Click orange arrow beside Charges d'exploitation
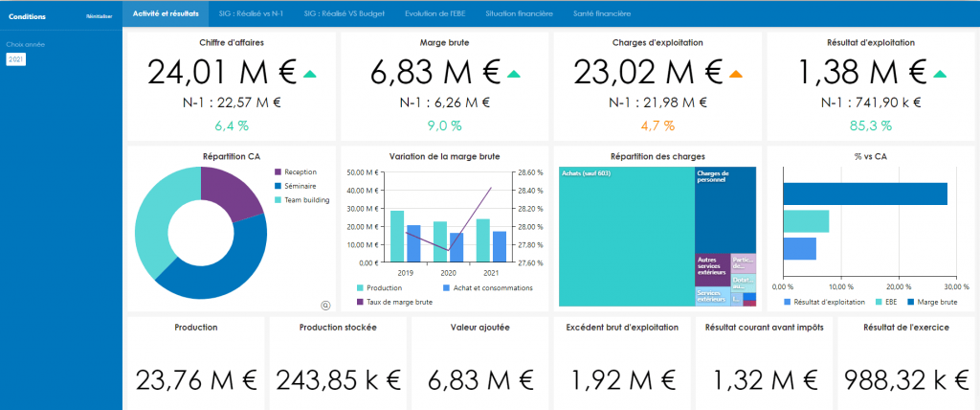The width and height of the screenshot is (980, 410). pos(736,74)
